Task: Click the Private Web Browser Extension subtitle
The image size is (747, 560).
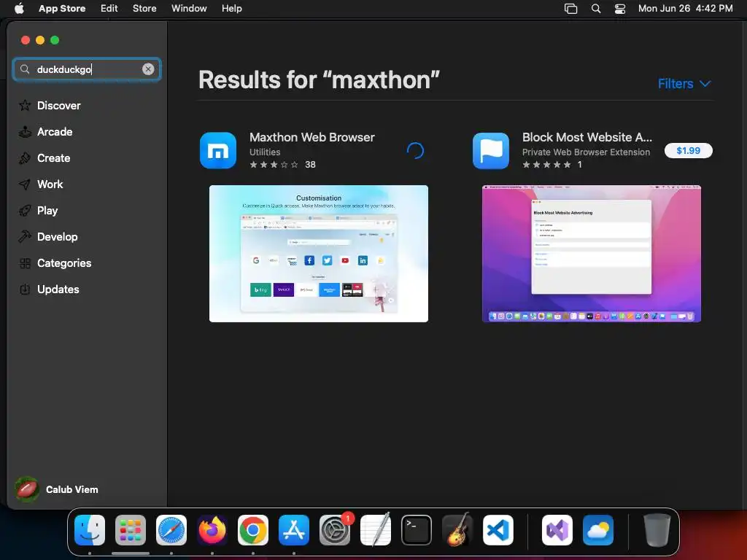Action: pyautogui.click(x=586, y=152)
